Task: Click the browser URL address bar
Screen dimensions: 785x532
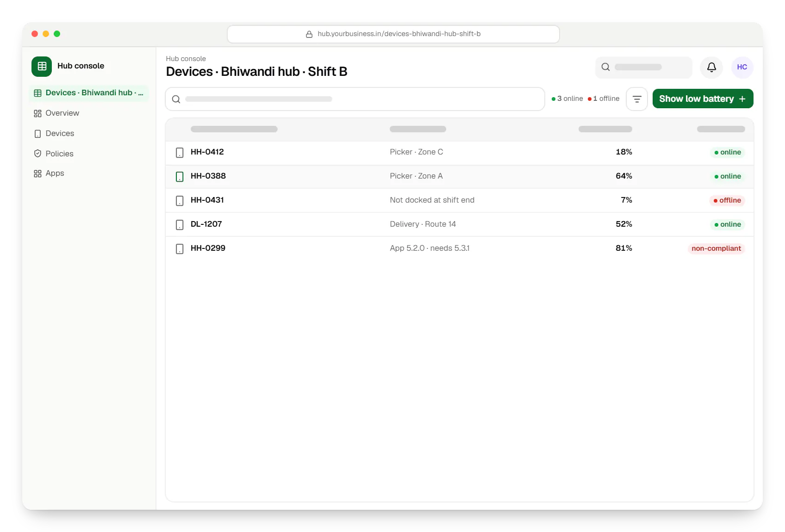Action: click(393, 34)
